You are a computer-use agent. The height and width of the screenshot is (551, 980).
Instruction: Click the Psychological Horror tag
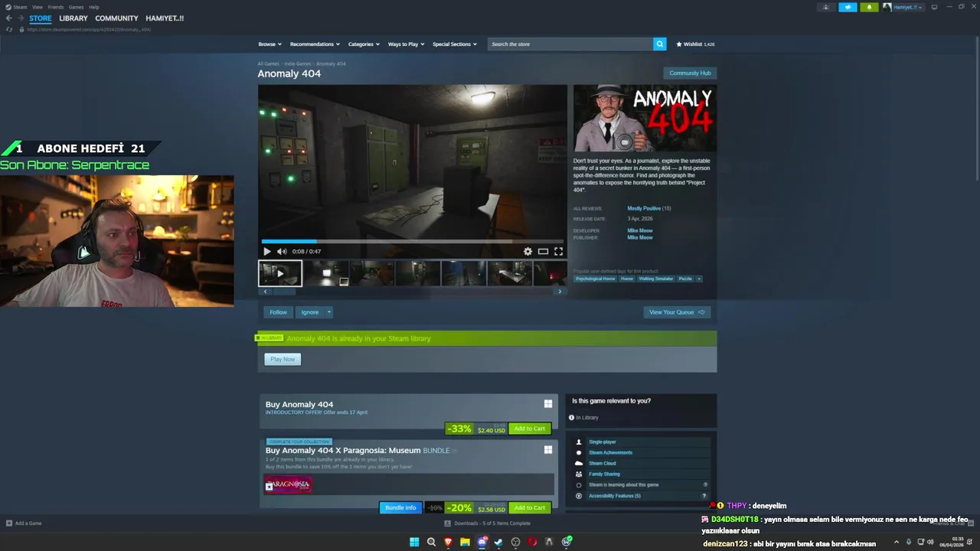(x=596, y=279)
